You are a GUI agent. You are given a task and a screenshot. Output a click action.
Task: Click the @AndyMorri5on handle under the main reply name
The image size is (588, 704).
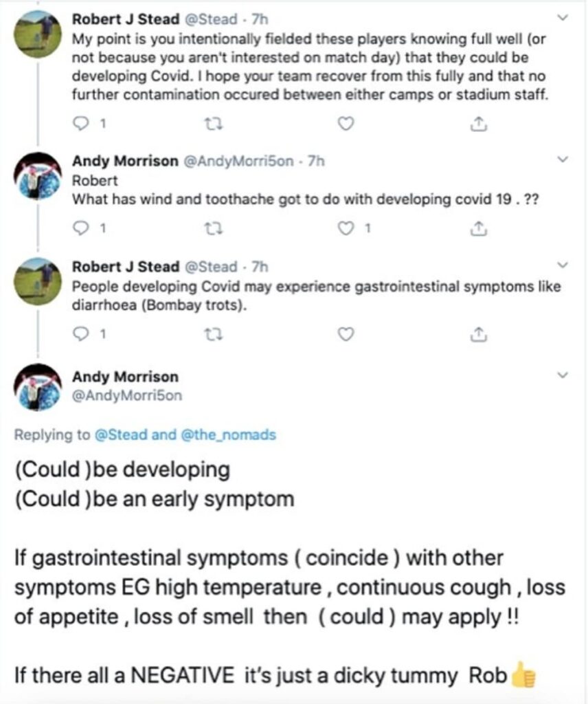127,395
